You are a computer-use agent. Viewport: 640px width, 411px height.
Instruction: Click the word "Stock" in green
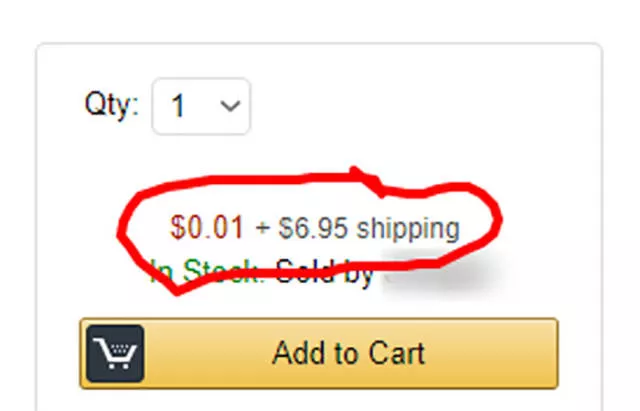pos(225,272)
